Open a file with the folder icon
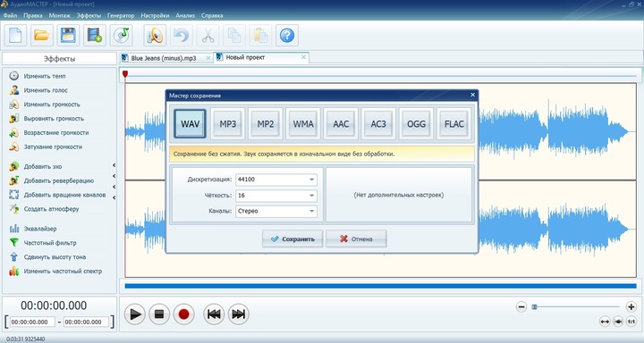Screen dimensions: 644x343 [41, 36]
